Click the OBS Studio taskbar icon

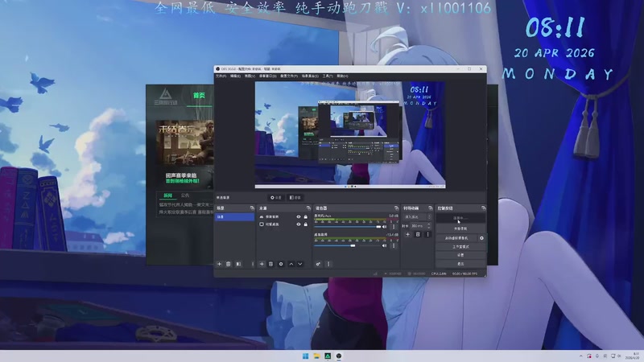click(339, 356)
